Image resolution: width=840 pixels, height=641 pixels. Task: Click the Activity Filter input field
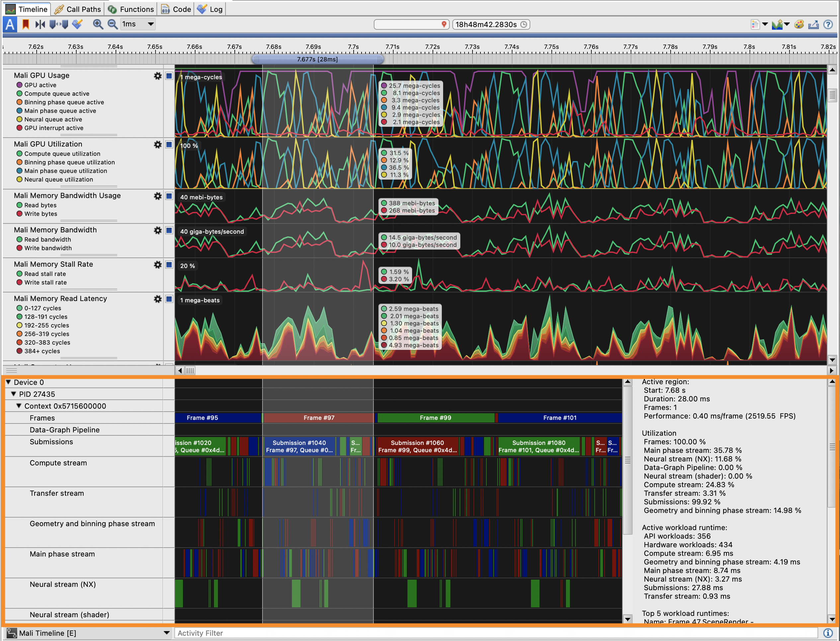[x=496, y=633]
